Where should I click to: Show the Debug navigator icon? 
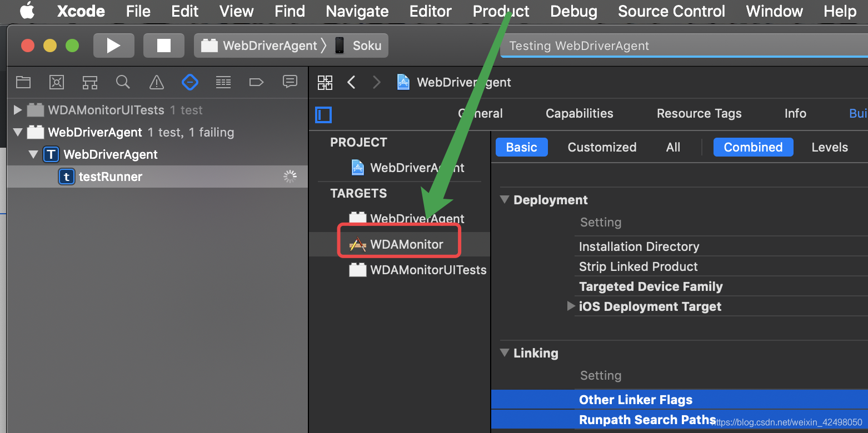point(223,83)
